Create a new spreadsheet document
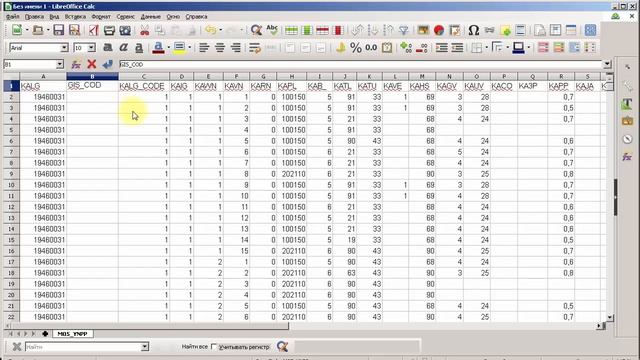640x360 pixels. pyautogui.click(x=17, y=30)
